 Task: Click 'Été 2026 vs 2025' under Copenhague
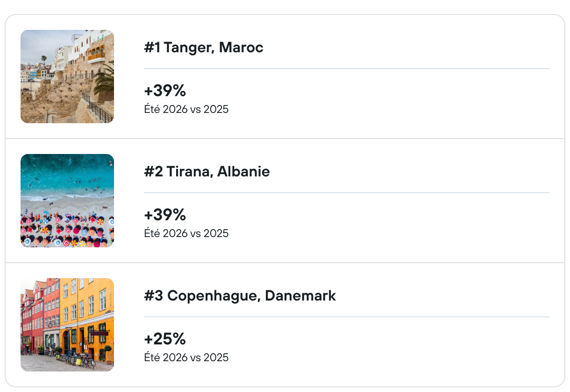186,357
